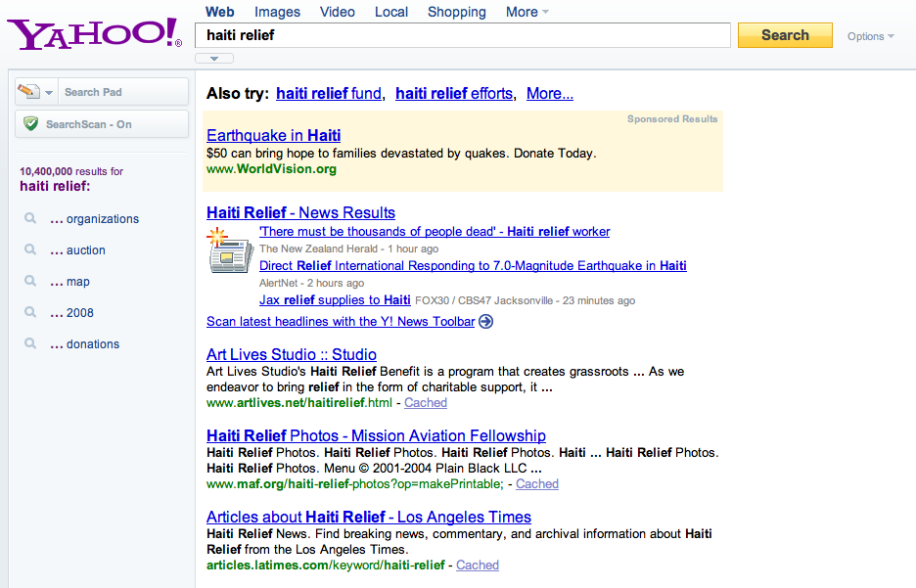Click the Yahoo! logo
The height and width of the screenshot is (588, 916).
94,33
